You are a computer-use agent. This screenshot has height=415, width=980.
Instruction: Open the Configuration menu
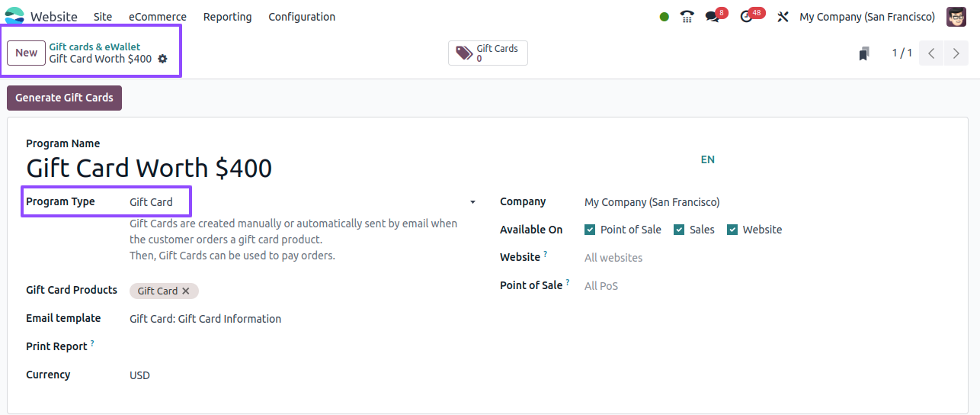[x=302, y=17]
